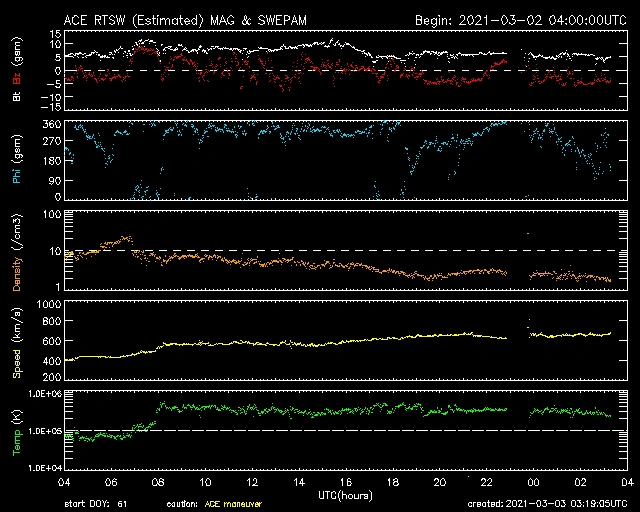640x512 pixels.
Task: Select the Temp (K) axis label
Action: (x=17, y=430)
